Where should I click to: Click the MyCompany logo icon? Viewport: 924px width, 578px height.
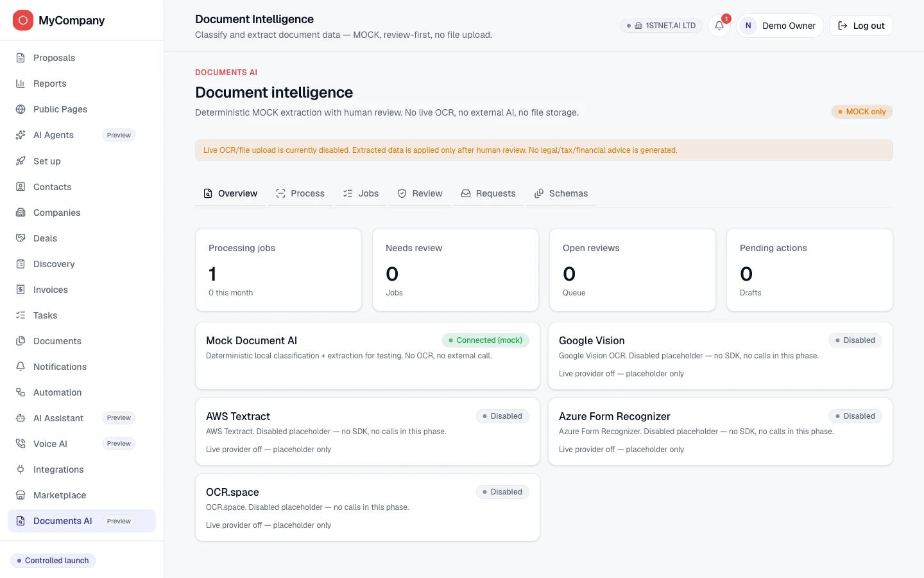tap(23, 21)
